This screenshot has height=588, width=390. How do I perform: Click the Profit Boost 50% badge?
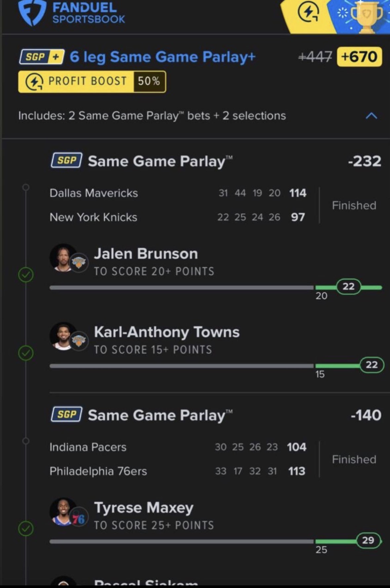pos(92,81)
